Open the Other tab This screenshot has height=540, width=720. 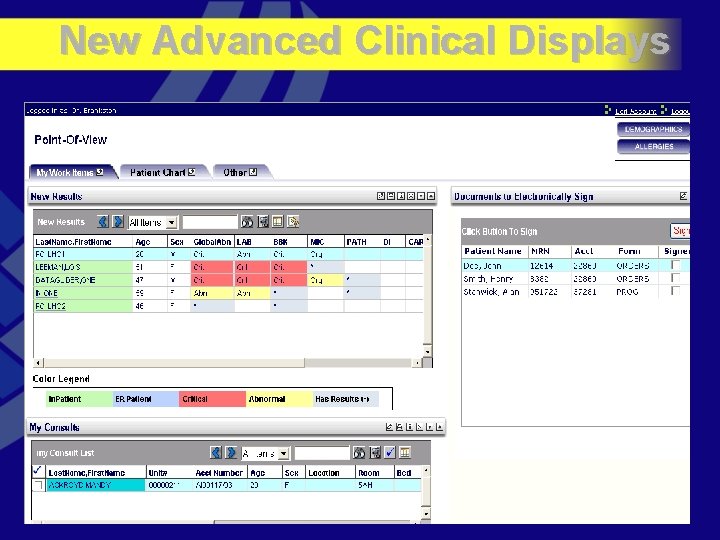[x=240, y=172]
